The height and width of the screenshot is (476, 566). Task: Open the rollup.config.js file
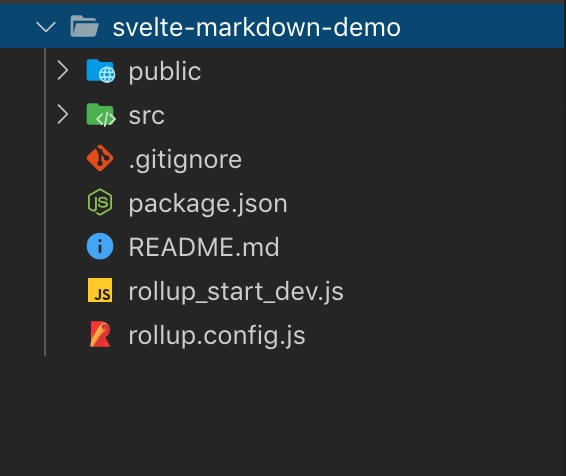pyautogui.click(x=217, y=336)
